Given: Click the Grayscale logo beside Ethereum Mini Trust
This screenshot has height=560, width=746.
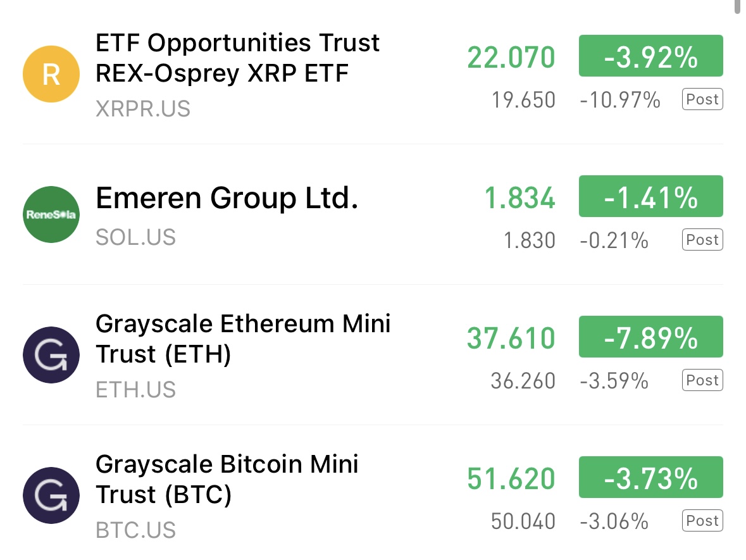Looking at the screenshot, I should coord(51,355).
